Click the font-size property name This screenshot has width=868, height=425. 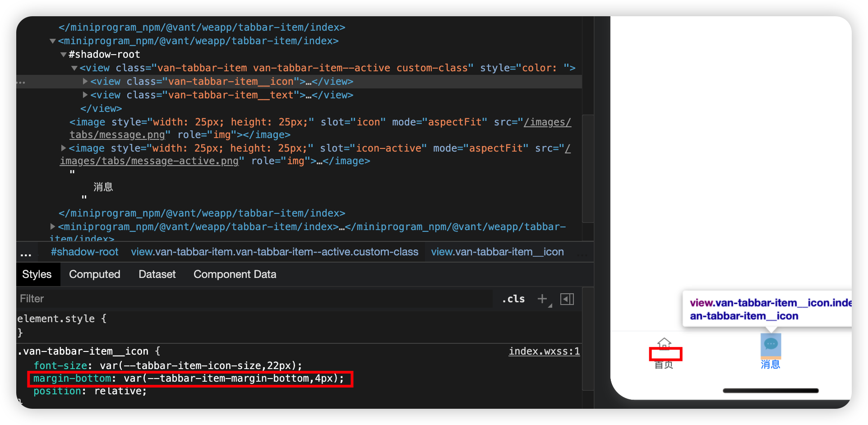click(x=60, y=365)
